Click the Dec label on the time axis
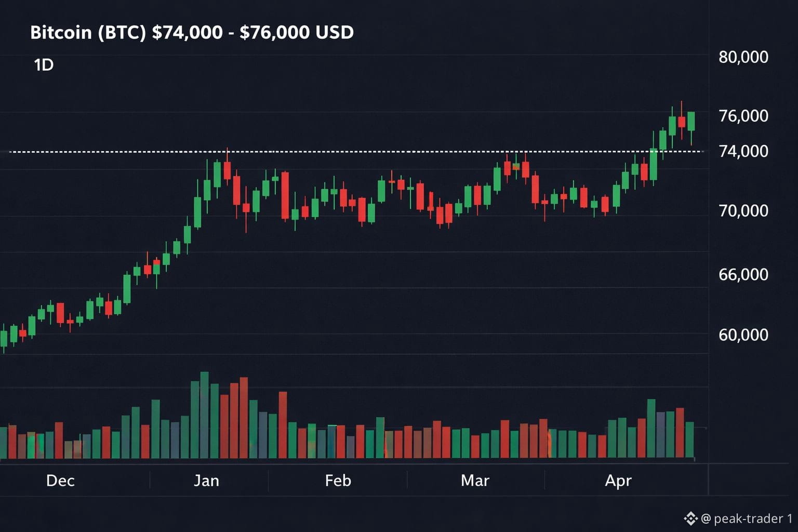This screenshot has width=798, height=532. [60, 481]
